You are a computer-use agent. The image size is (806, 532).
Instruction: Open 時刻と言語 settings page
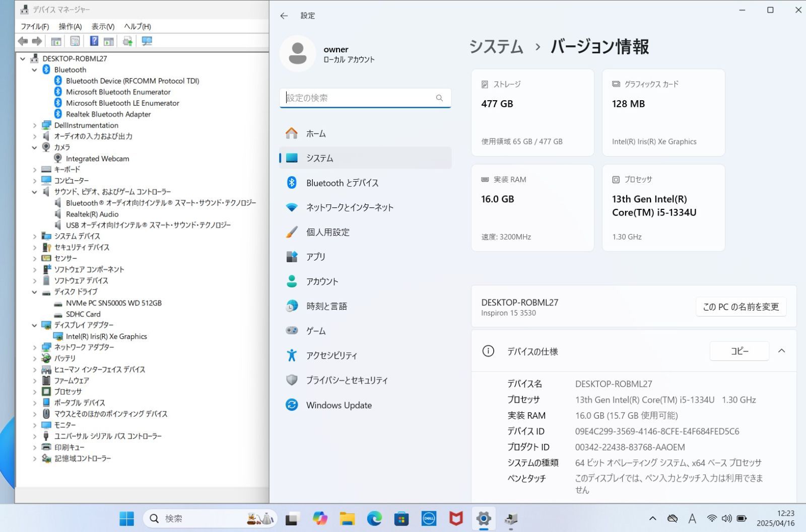tap(365, 306)
